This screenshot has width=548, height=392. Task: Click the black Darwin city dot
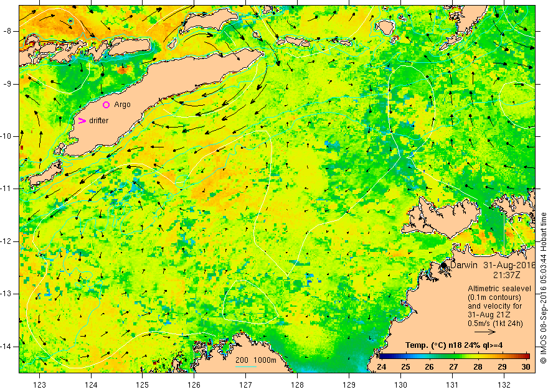pos(444,265)
